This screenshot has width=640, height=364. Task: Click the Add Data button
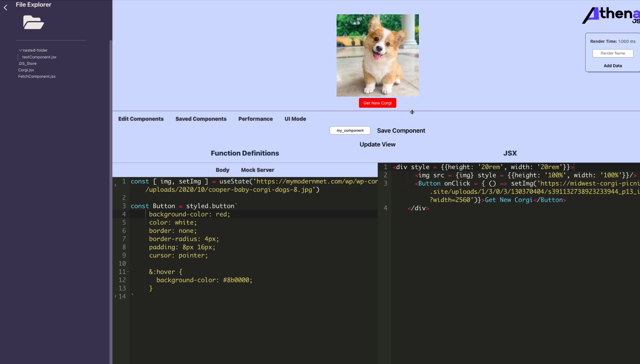tap(613, 66)
